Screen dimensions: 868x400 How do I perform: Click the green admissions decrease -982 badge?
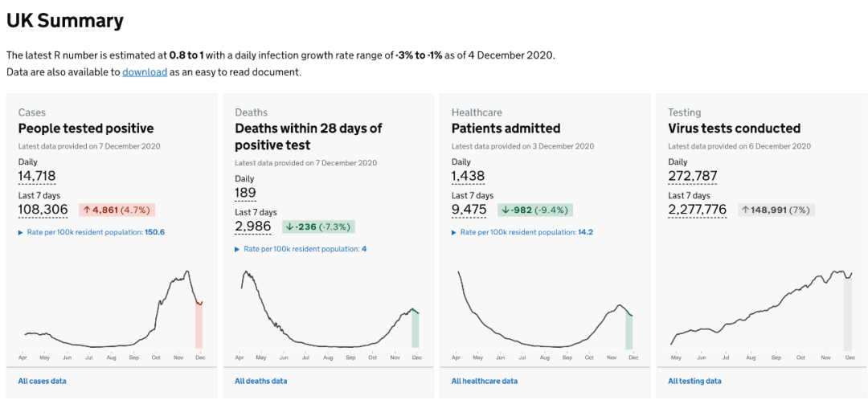[x=534, y=210]
